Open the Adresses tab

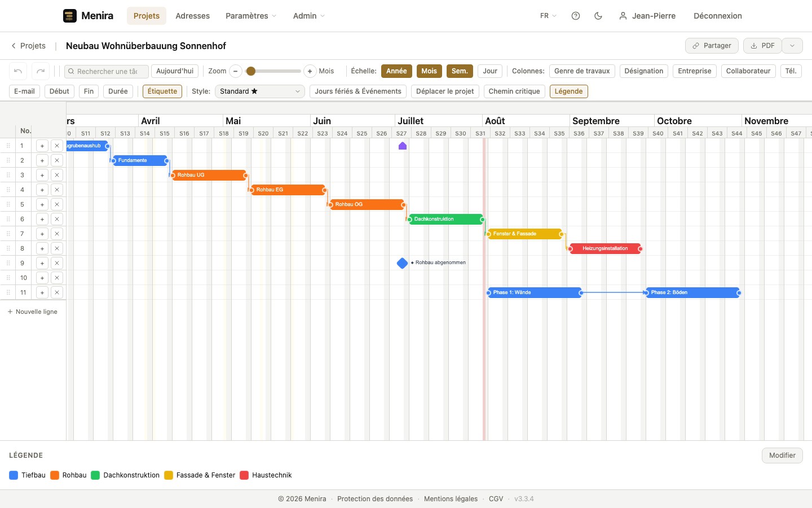click(x=193, y=16)
